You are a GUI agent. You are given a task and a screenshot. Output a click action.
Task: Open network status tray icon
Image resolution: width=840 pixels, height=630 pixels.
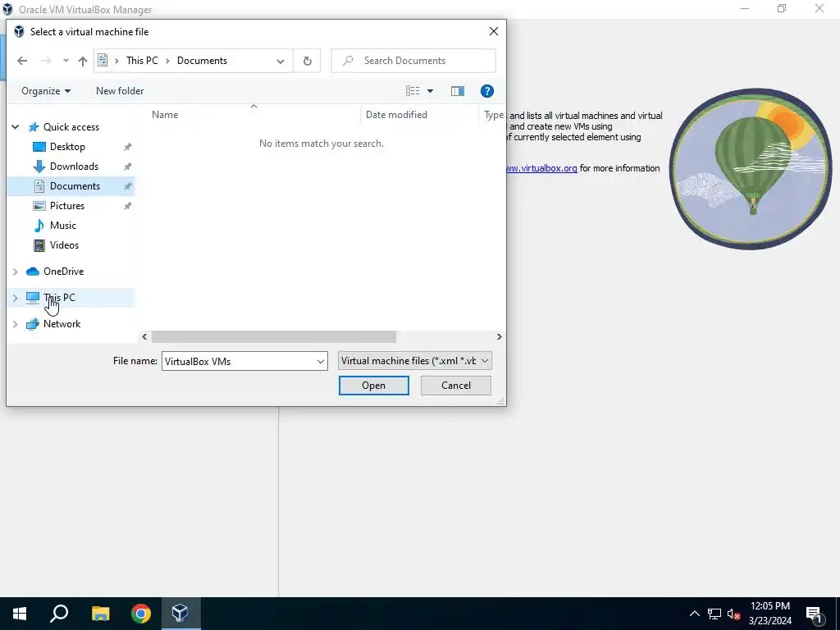pos(714,614)
